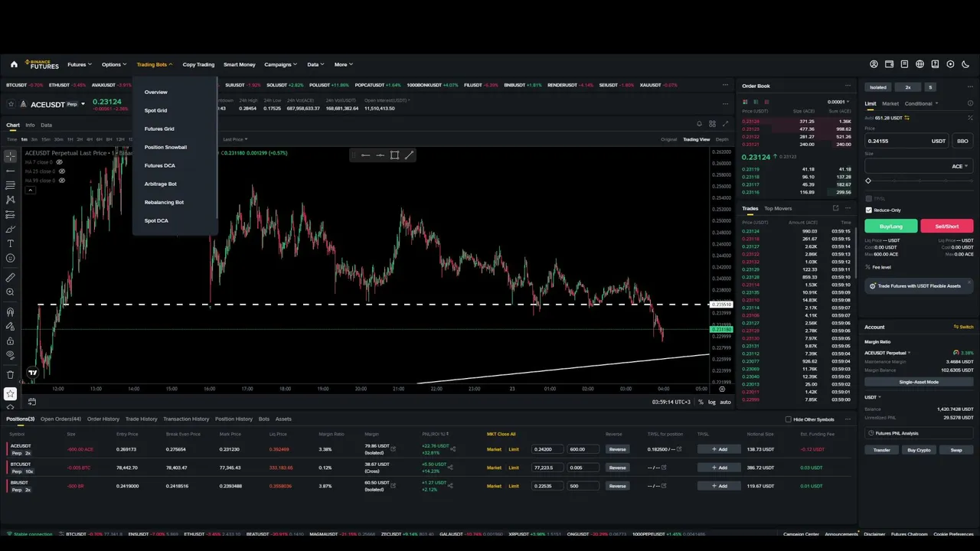Expand the More menu dropdown
The height and width of the screenshot is (551, 980).
pyautogui.click(x=343, y=64)
